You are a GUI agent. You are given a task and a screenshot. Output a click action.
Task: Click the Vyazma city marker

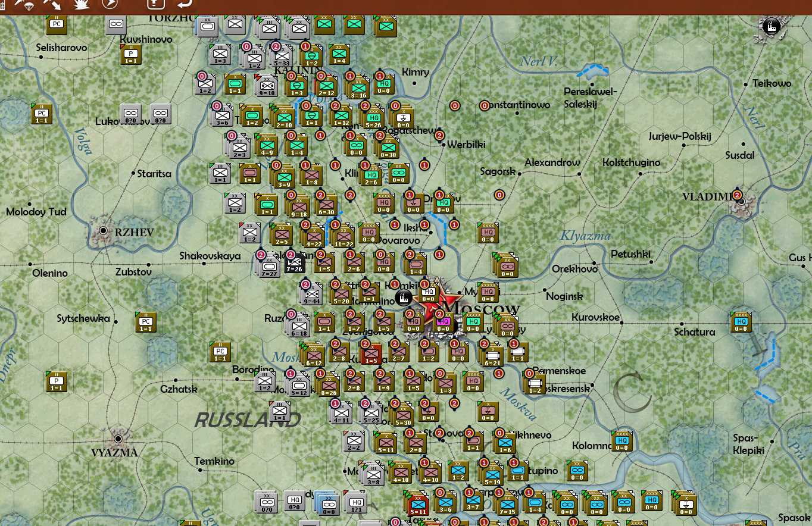(118, 439)
